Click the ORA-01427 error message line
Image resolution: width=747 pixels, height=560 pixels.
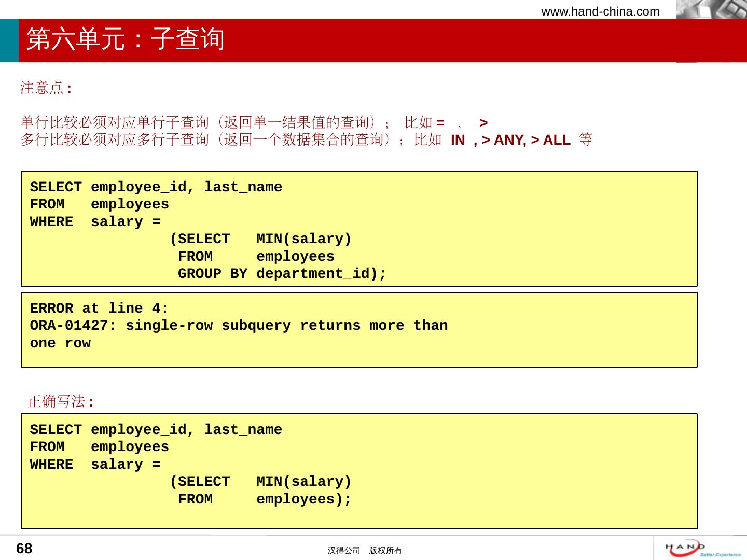(x=239, y=326)
